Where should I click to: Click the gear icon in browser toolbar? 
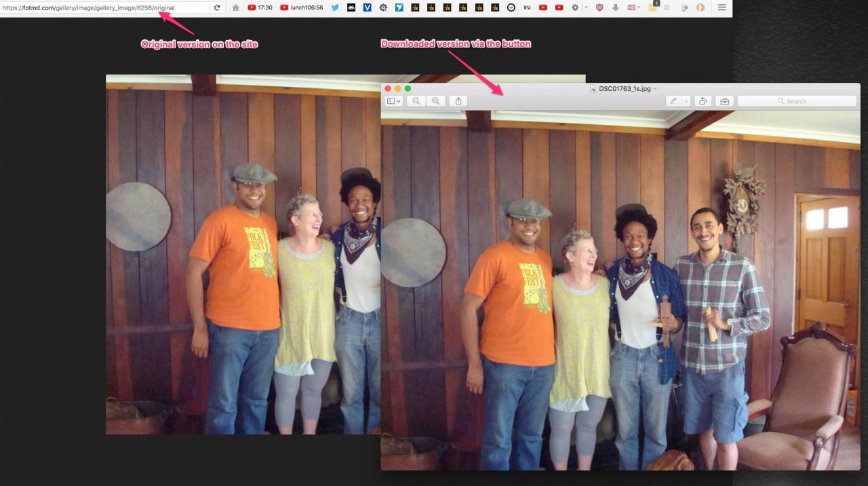point(575,7)
